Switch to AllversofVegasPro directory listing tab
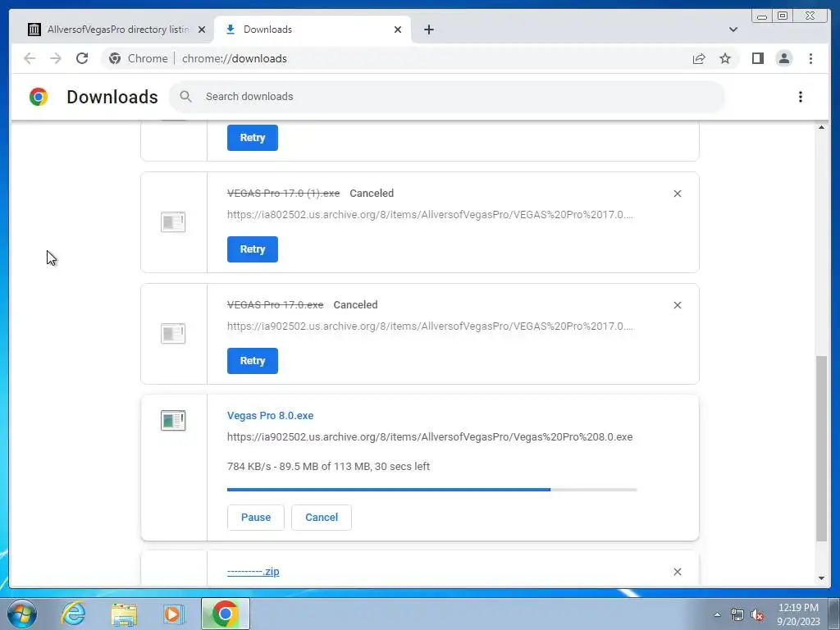This screenshot has height=630, width=840. (x=112, y=30)
